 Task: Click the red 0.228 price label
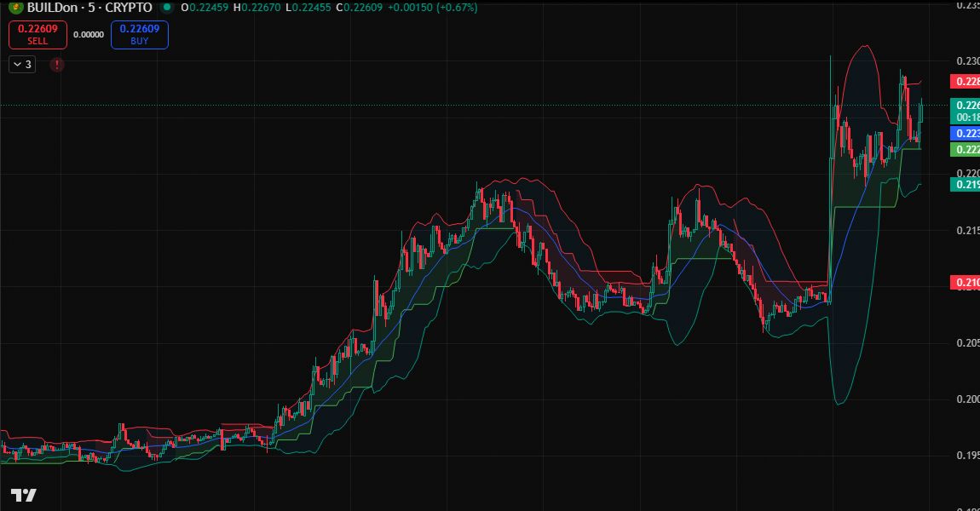point(965,81)
